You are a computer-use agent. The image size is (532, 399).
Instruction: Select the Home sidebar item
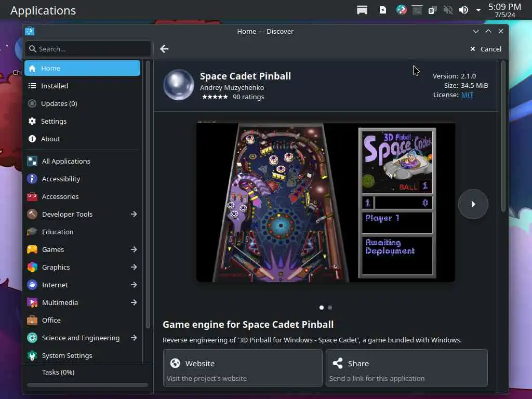(83, 68)
